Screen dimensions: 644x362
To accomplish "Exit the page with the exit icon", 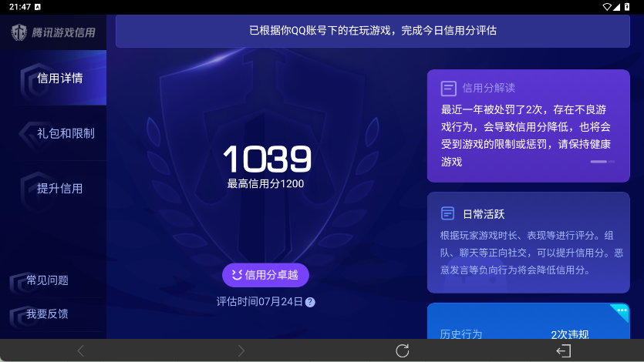I will (564, 351).
